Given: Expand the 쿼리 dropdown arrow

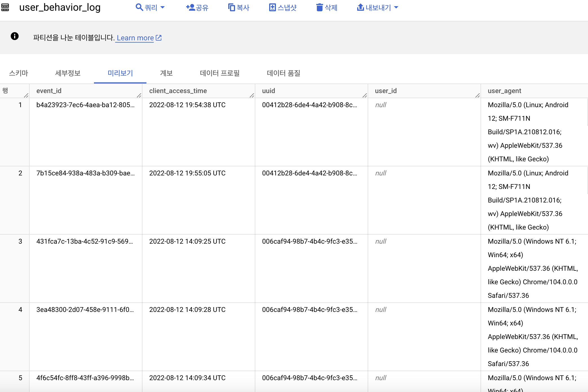Looking at the screenshot, I should [163, 7].
